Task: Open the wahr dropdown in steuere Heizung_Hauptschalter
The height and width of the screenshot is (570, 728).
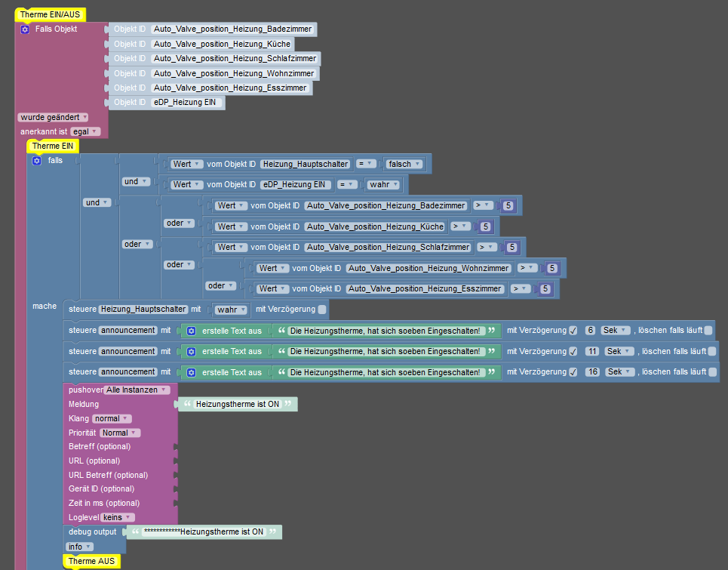Action: tap(231, 310)
